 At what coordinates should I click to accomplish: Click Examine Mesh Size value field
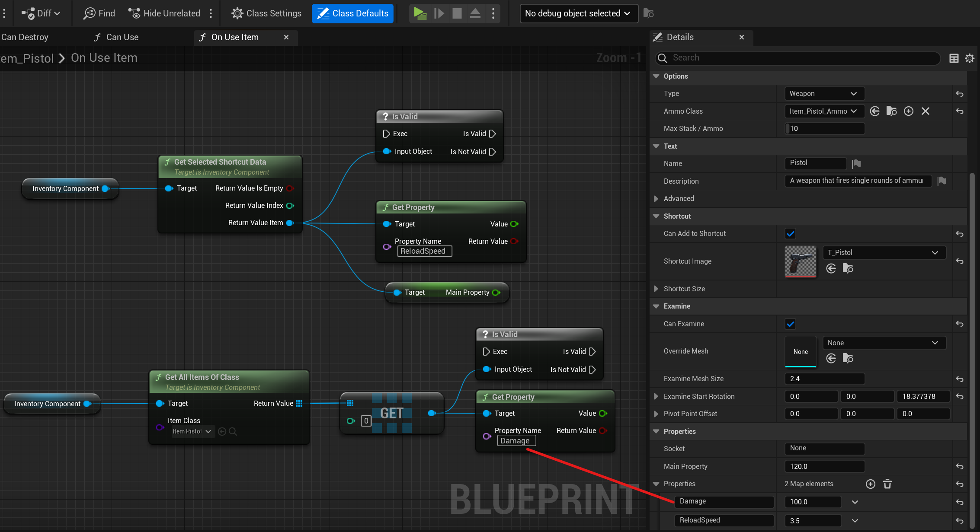click(x=825, y=379)
